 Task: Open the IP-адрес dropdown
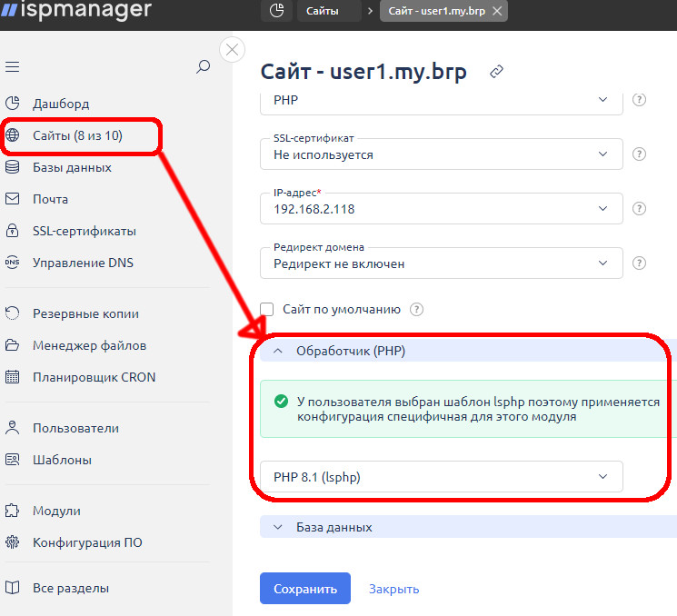[442, 209]
